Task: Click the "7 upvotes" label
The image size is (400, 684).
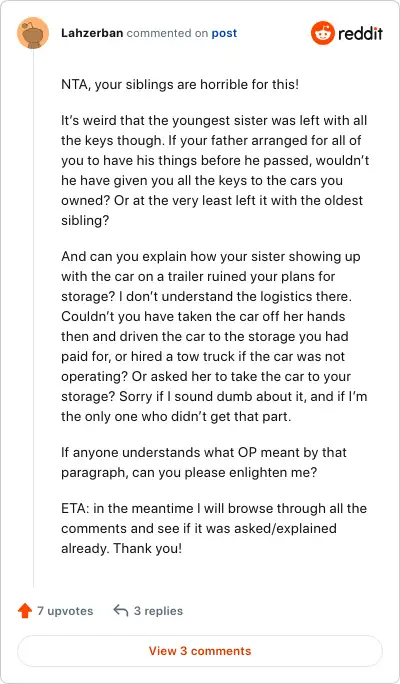Action: pyautogui.click(x=65, y=611)
